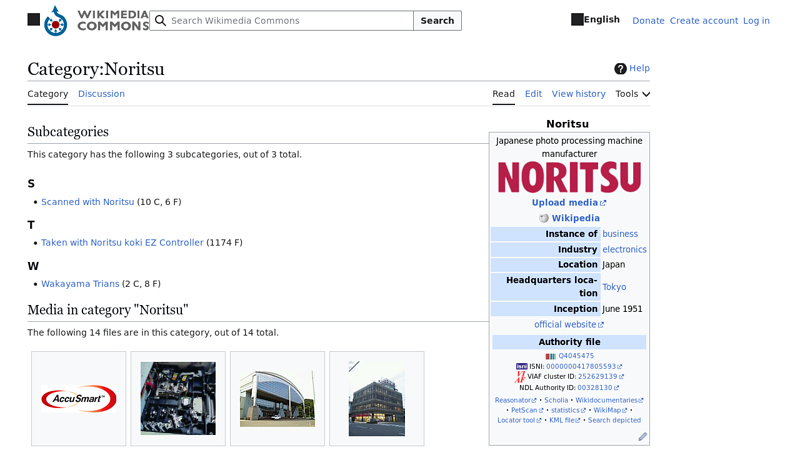The image size is (800, 450).
Task: Click the language icon beside English
Action: tap(577, 19)
